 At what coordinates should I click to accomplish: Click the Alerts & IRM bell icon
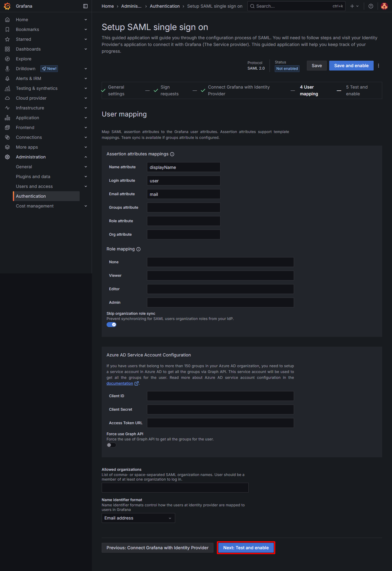point(7,78)
